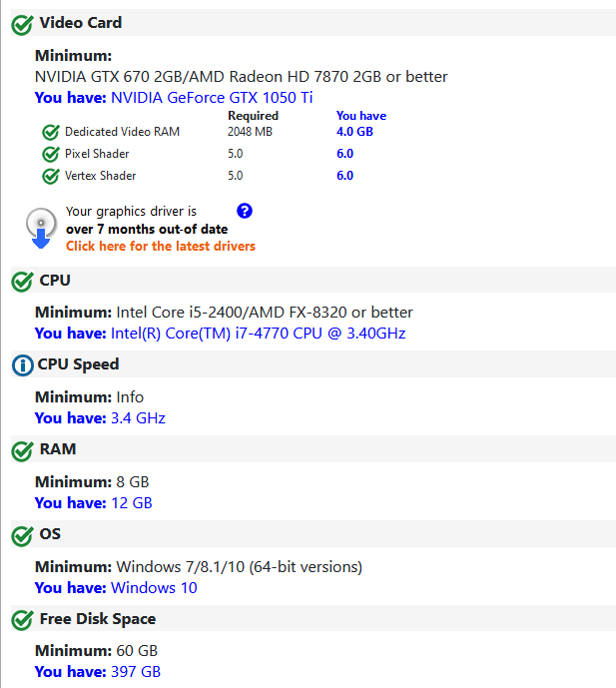Click the CPU Speed section heading
Image resolution: width=616 pixels, height=688 pixels.
(78, 364)
